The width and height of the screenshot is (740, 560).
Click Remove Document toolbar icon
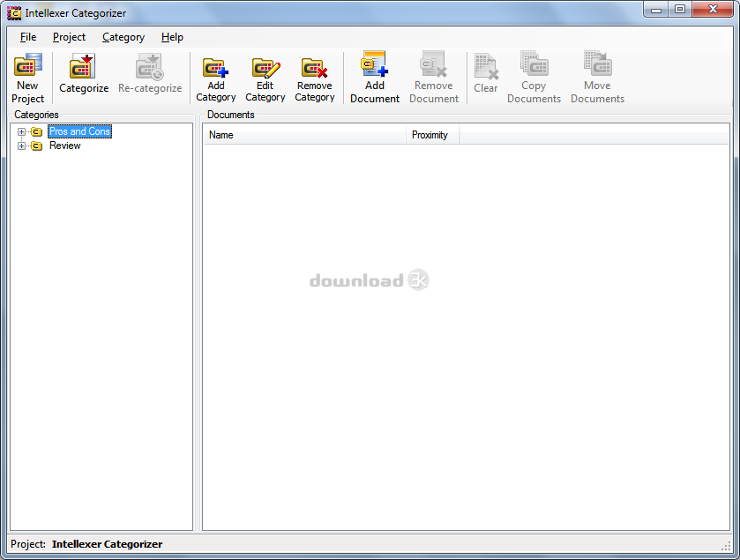tap(434, 63)
